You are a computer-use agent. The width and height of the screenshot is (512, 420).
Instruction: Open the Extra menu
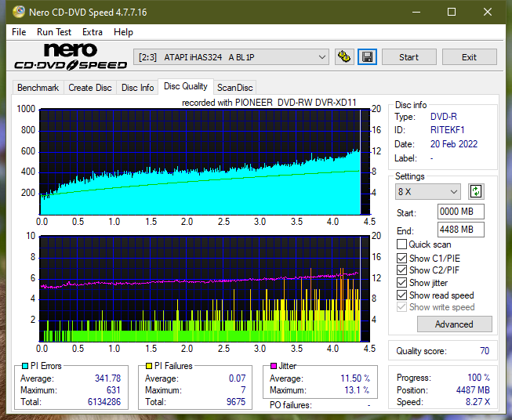coord(93,32)
